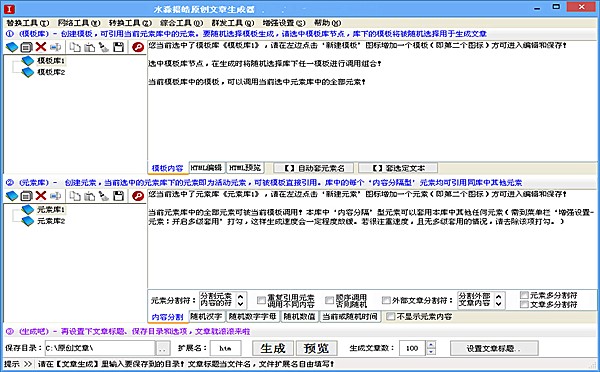Switch to the 随机数字字母 tab
Screen dimensions: 600x372
coord(253,317)
